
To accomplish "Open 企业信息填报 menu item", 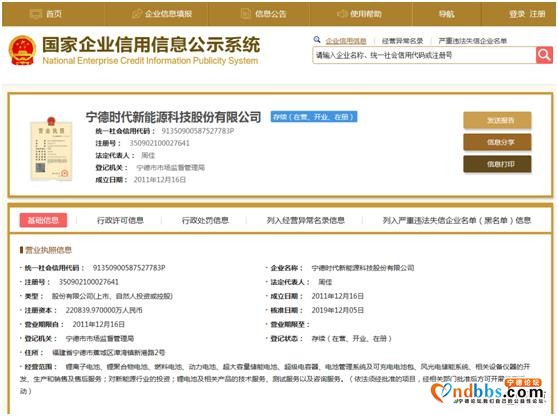I will tap(168, 14).
